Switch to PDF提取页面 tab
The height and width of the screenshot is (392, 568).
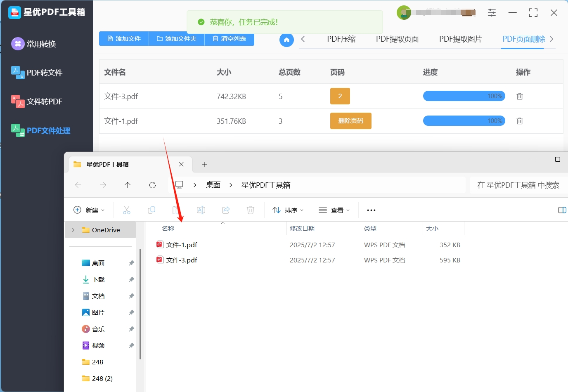(397, 39)
